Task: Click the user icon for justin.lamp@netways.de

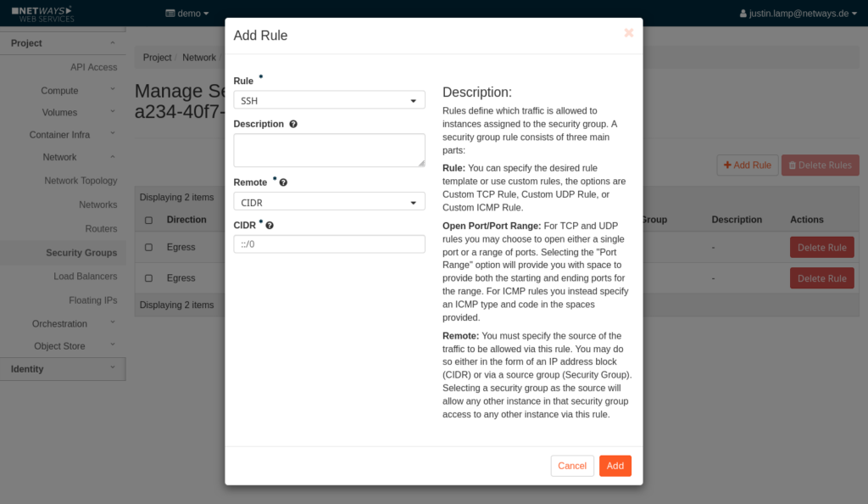Action: [x=744, y=14]
